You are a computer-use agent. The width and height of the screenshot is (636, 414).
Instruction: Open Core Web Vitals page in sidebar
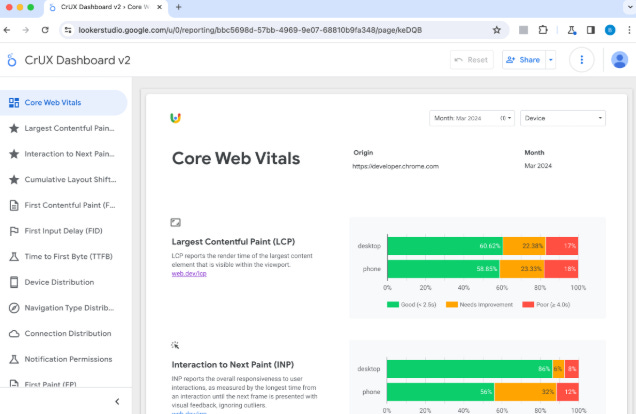pos(63,103)
